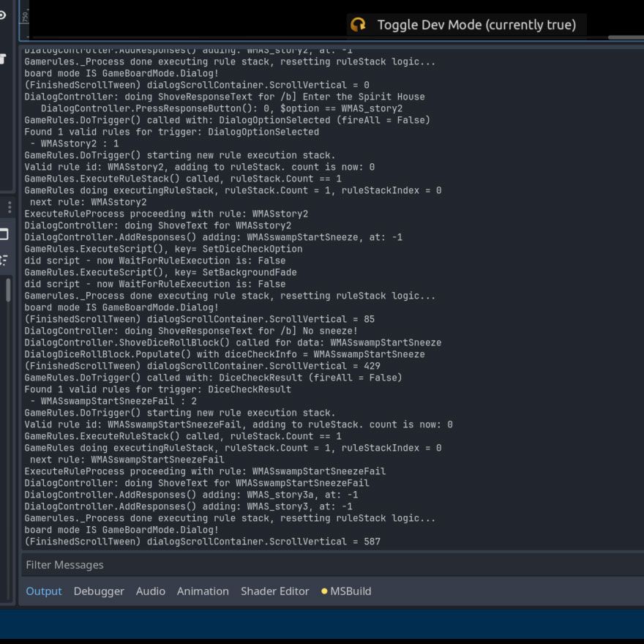The height and width of the screenshot is (644, 644).
Task: Select the log line 'ScrollVertical = 587'
Action: (202, 542)
